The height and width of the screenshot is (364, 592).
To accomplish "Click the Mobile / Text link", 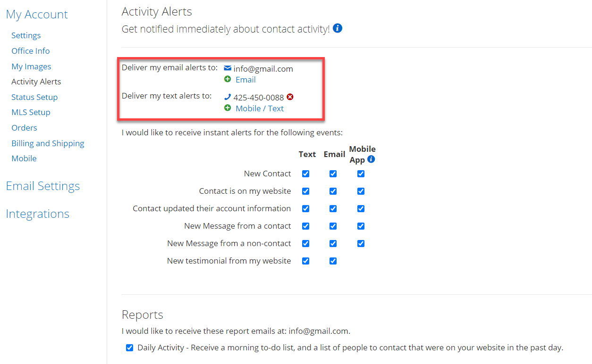I will [x=260, y=108].
